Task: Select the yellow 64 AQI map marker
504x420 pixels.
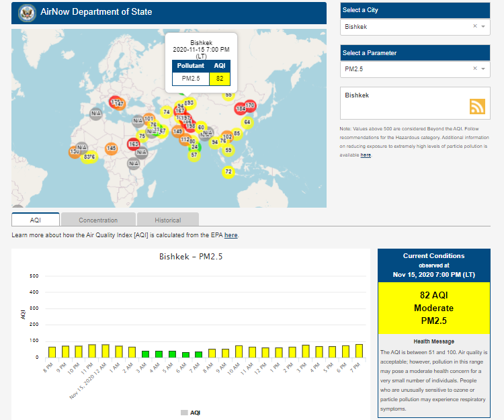Action: (247, 122)
